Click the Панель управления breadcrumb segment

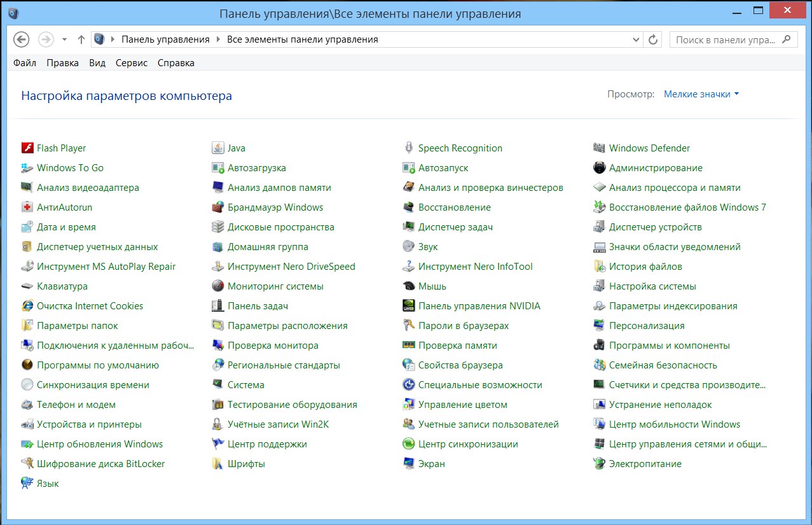[x=165, y=39]
